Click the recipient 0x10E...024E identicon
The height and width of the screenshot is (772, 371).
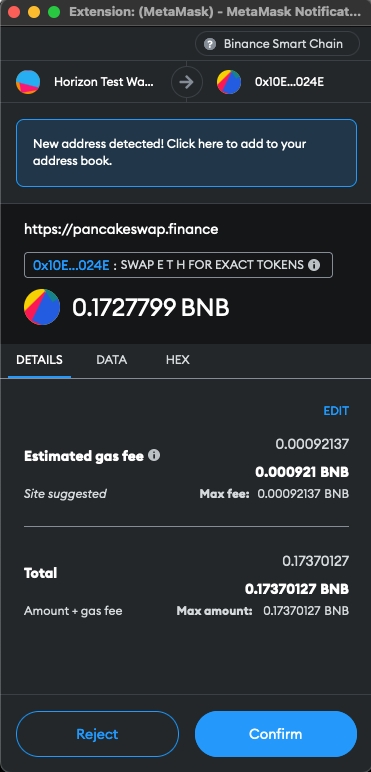click(x=229, y=82)
